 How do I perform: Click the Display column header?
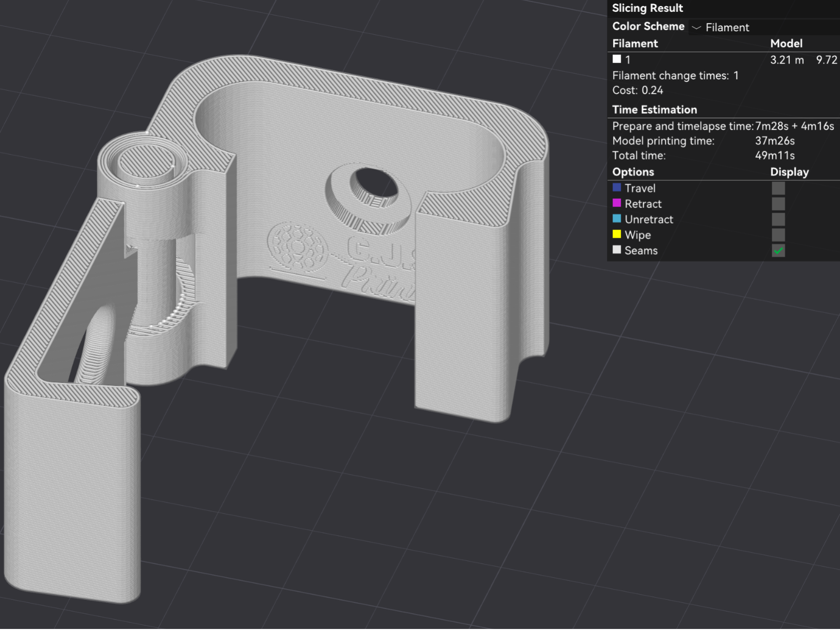pyautogui.click(x=789, y=172)
